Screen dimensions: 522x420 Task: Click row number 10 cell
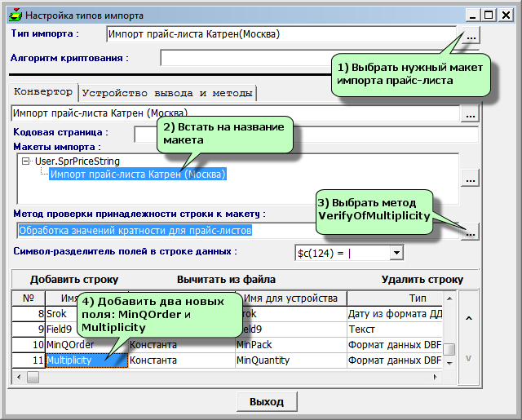29,345
